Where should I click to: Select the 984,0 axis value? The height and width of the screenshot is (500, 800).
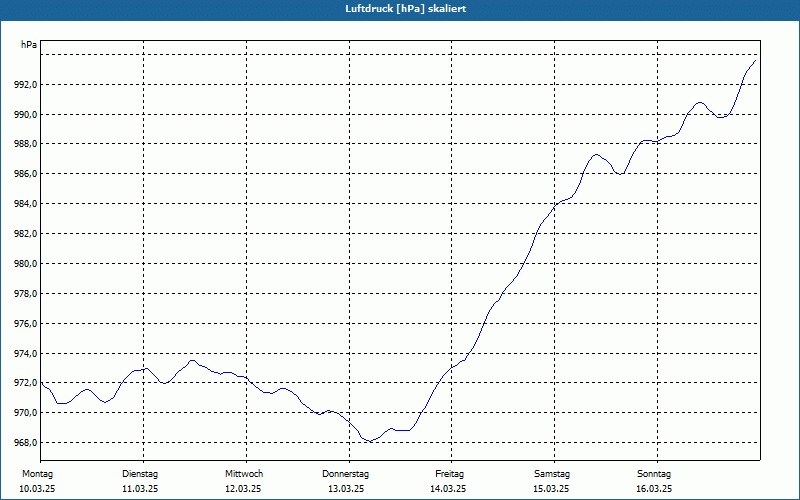25,204
